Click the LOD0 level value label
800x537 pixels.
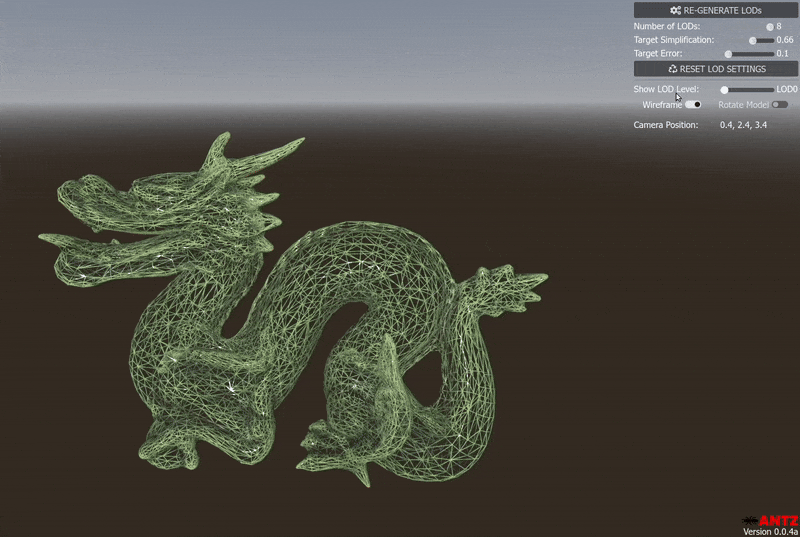(787, 89)
